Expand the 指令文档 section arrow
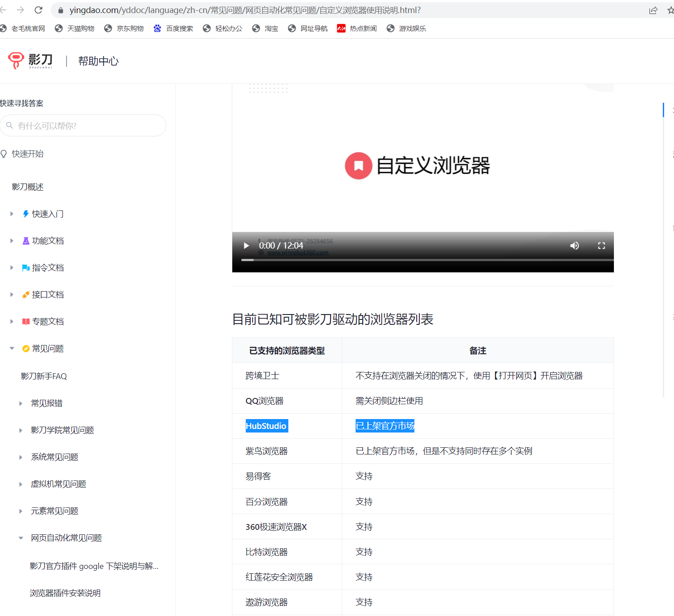This screenshot has width=674, height=616. [x=12, y=268]
